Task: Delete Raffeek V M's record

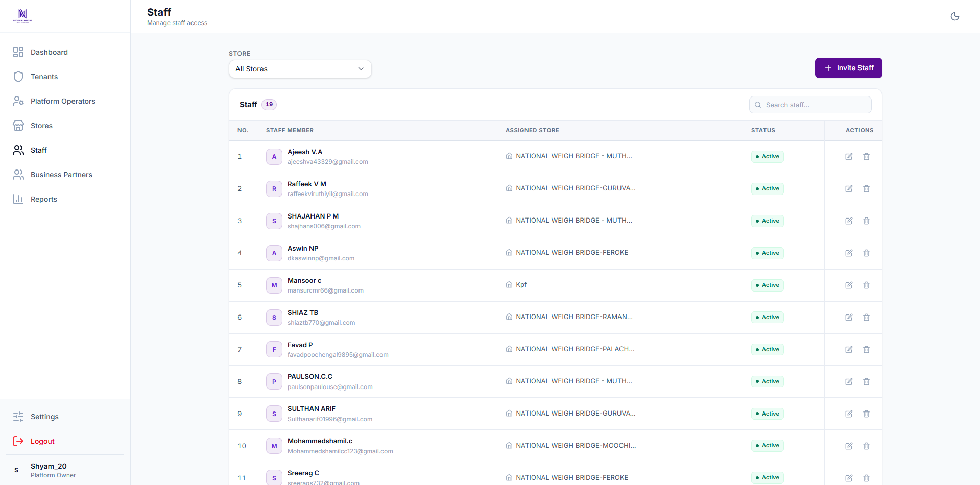Action: (x=866, y=189)
